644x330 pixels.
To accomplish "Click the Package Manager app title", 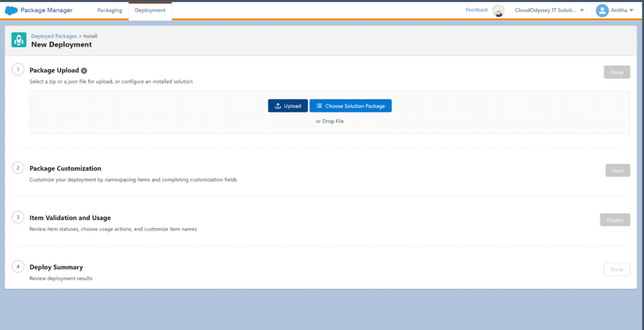I will click(x=47, y=10).
